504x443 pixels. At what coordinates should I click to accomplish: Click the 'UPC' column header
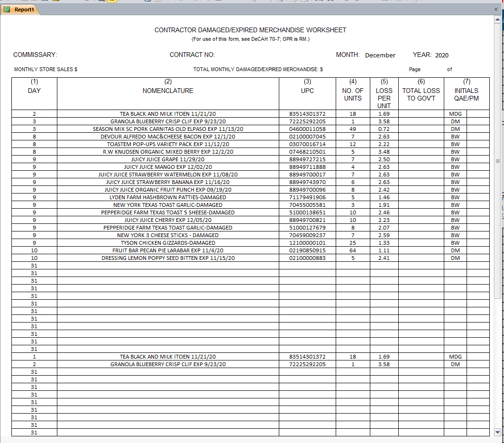coord(307,91)
